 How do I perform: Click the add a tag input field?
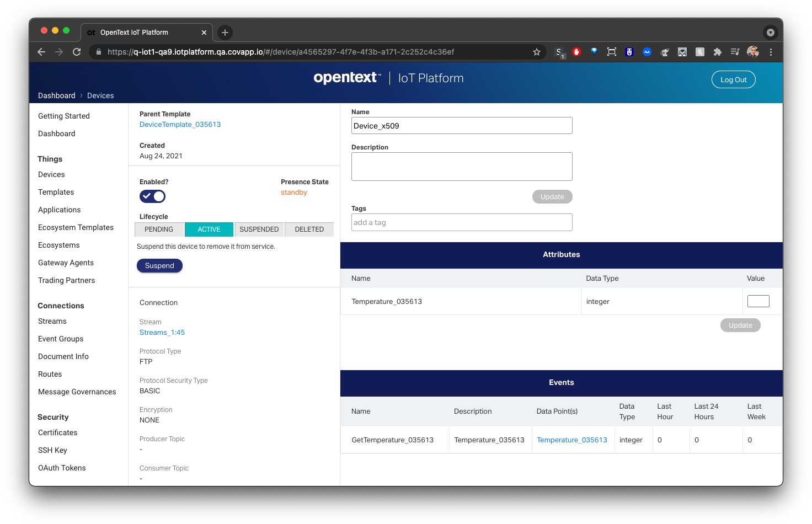(x=461, y=222)
